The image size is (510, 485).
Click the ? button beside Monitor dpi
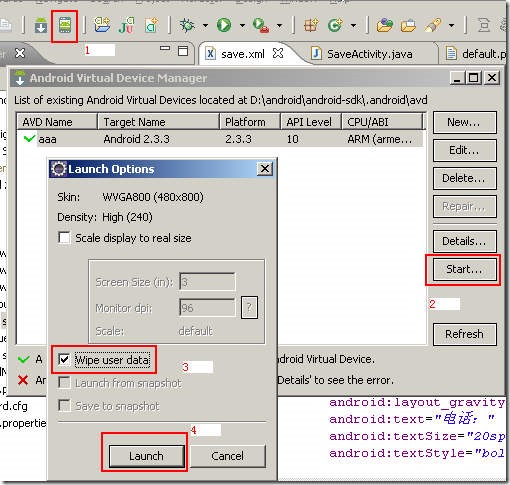tap(249, 307)
